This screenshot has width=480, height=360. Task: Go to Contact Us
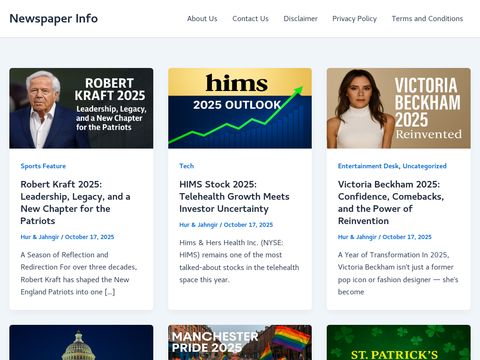tap(250, 19)
